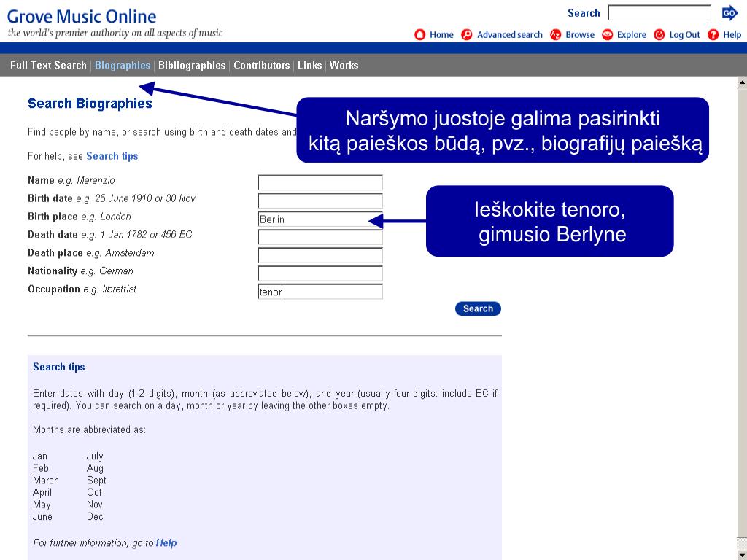Screen dimensions: 747x560
Task: Open the Browse link
Action: [580, 35]
